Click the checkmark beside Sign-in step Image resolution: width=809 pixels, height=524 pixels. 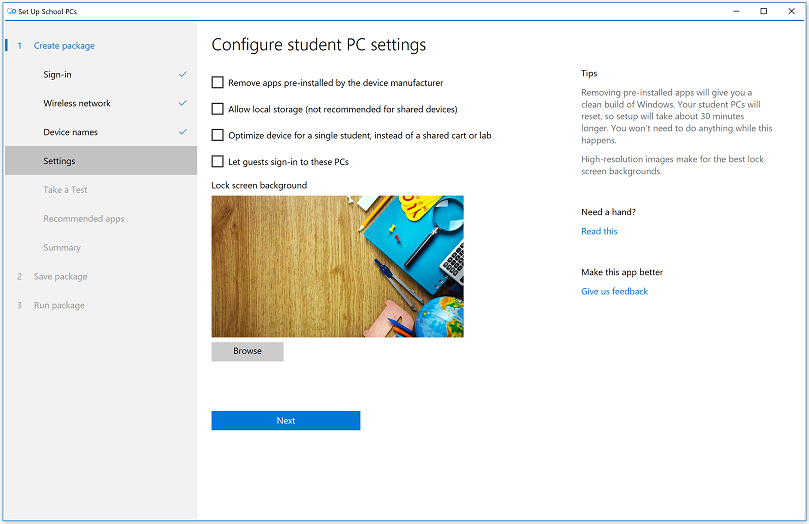click(x=182, y=74)
